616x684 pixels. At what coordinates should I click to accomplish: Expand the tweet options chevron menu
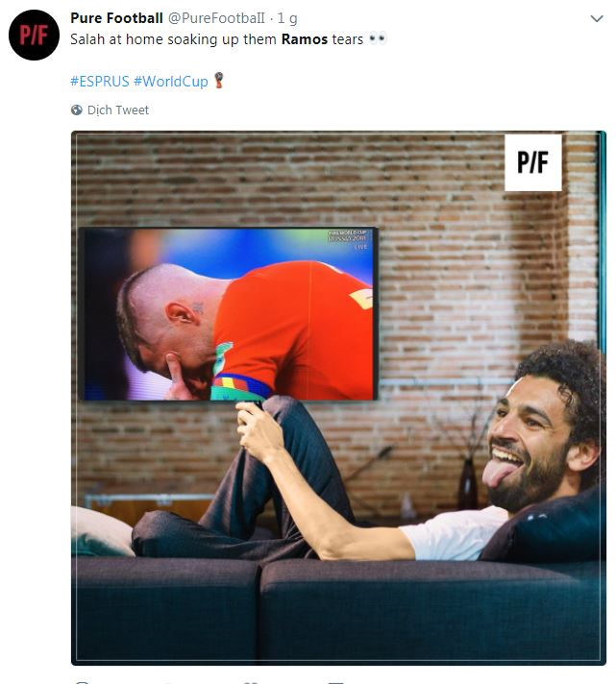click(597, 18)
